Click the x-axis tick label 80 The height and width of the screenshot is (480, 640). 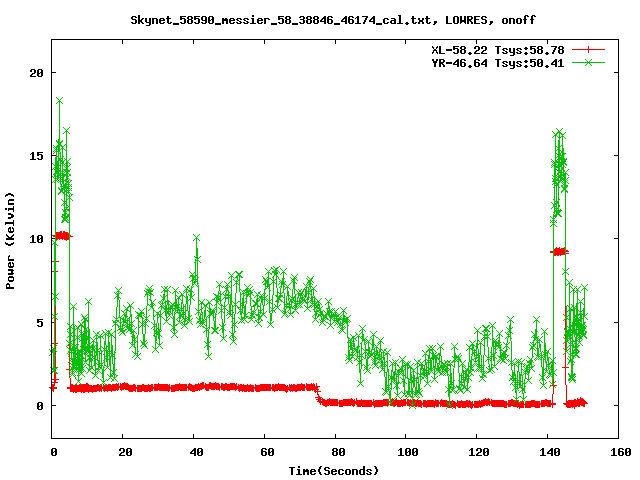338,452
